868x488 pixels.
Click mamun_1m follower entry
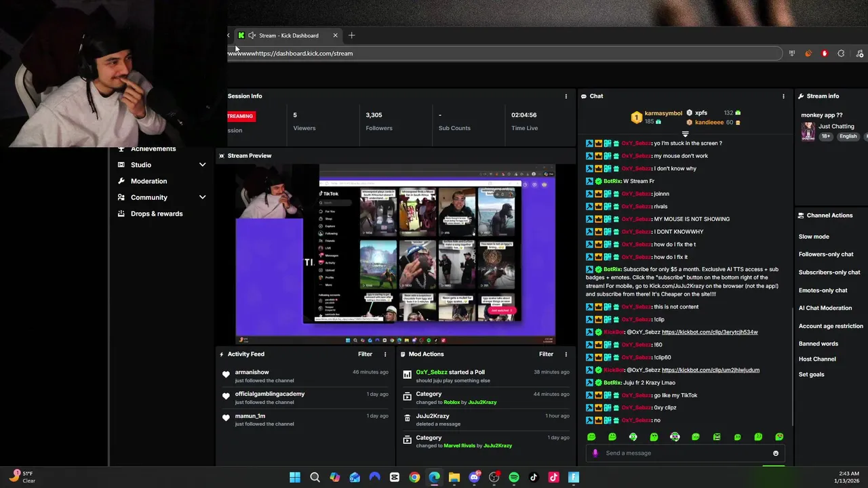(x=250, y=416)
